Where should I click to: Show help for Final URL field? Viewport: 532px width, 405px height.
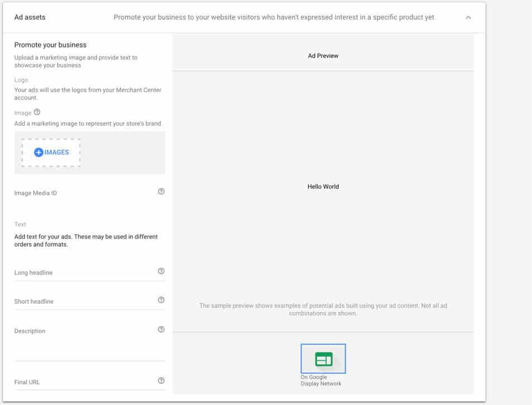[161, 380]
